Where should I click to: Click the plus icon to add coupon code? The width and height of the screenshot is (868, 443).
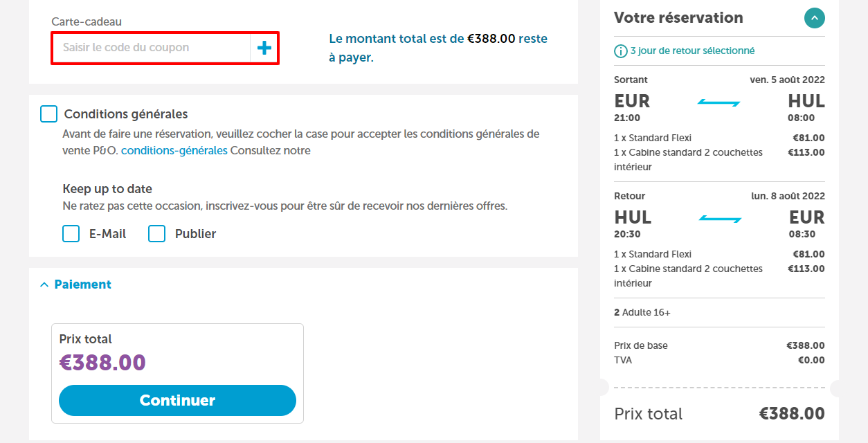tap(264, 48)
